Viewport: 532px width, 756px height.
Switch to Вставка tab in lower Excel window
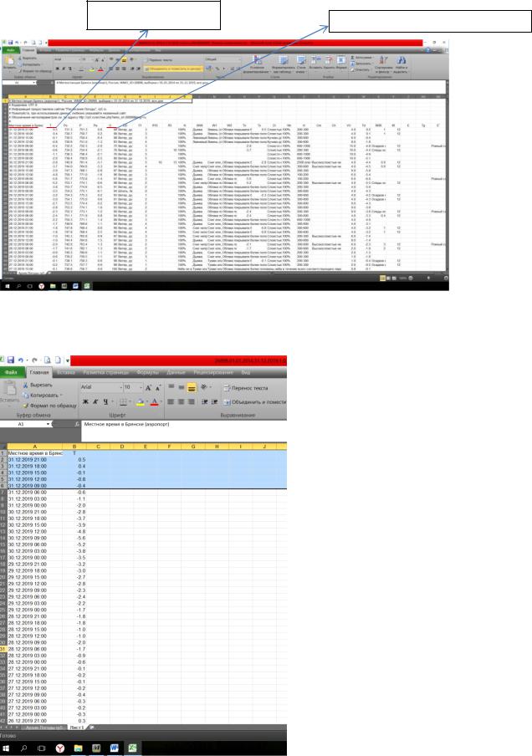(x=65, y=372)
